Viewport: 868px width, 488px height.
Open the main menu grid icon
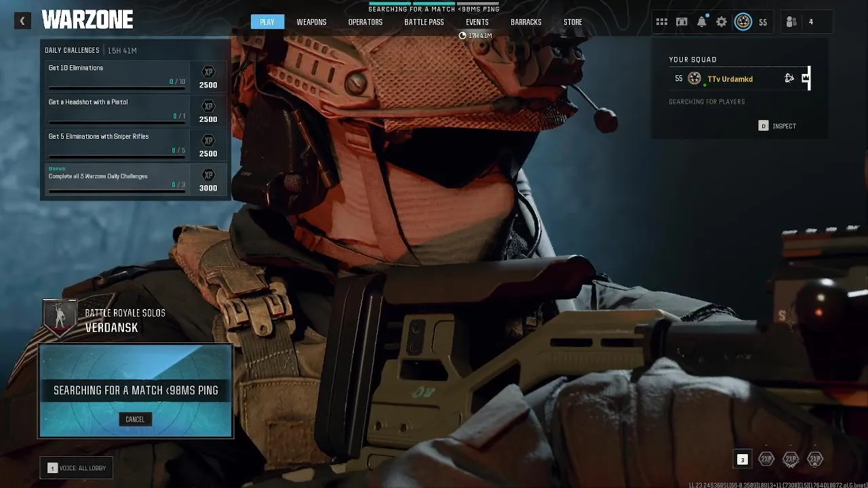[662, 22]
